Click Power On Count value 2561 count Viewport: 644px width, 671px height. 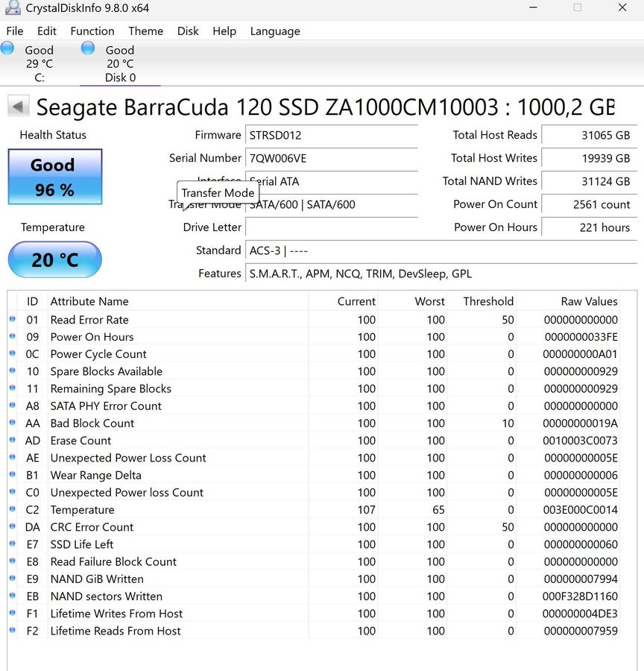(x=590, y=204)
